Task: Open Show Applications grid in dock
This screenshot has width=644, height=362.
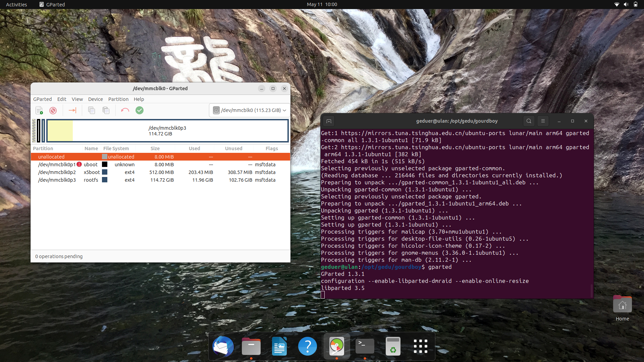Action: point(421,347)
